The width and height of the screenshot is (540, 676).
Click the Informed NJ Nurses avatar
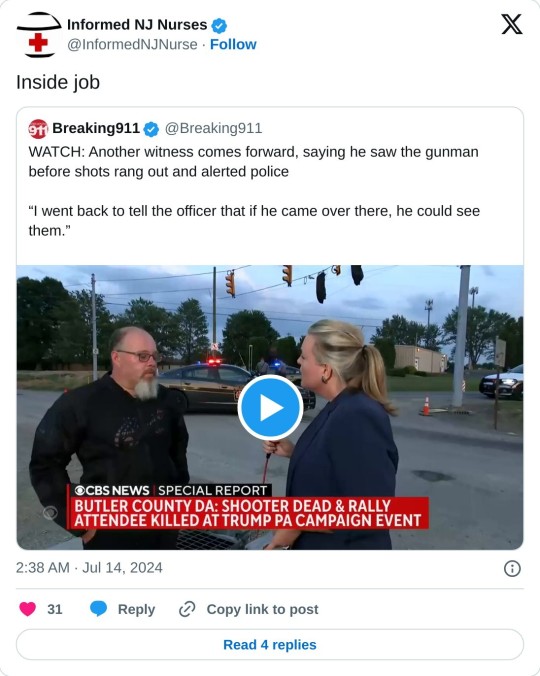(38, 34)
